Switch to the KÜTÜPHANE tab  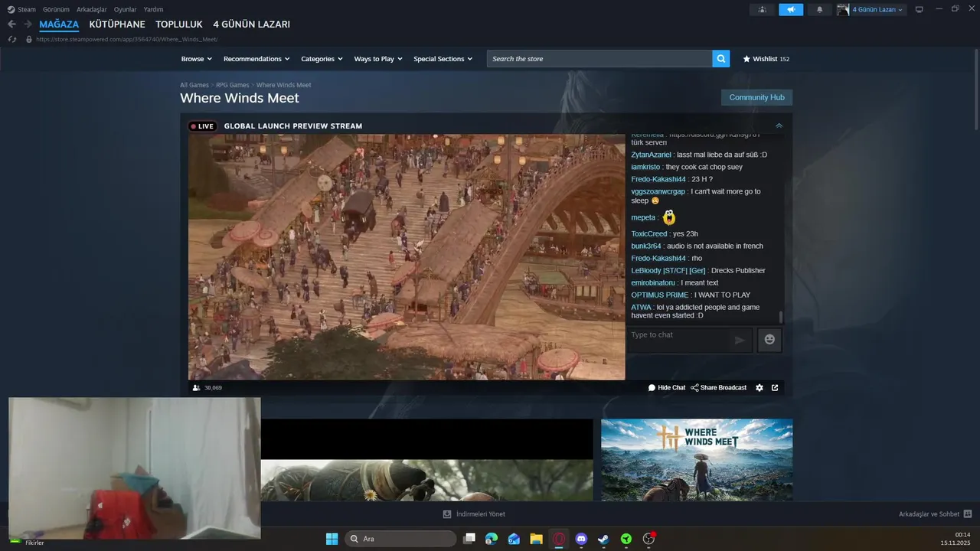[x=117, y=24]
